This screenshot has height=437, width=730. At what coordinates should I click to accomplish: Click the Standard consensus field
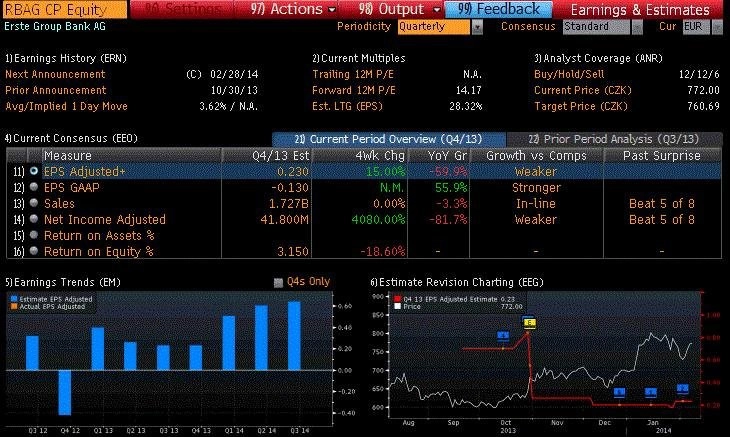(x=596, y=27)
